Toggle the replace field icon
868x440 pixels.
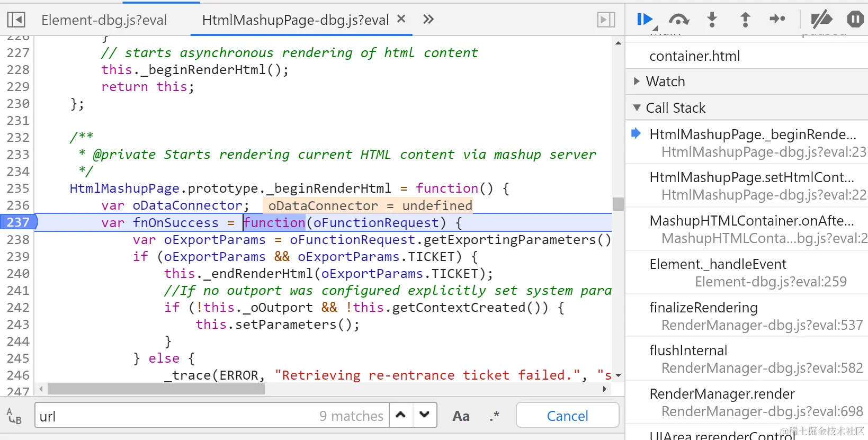pos(14,416)
